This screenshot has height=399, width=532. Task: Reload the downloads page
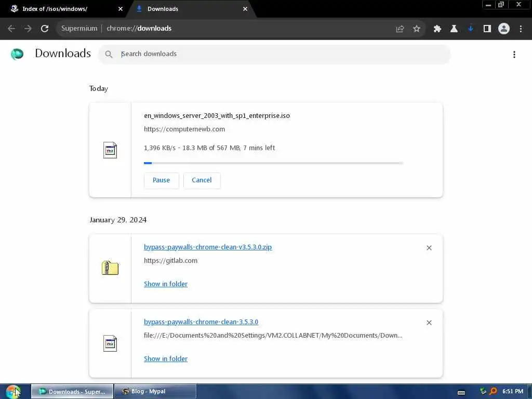[x=45, y=29]
